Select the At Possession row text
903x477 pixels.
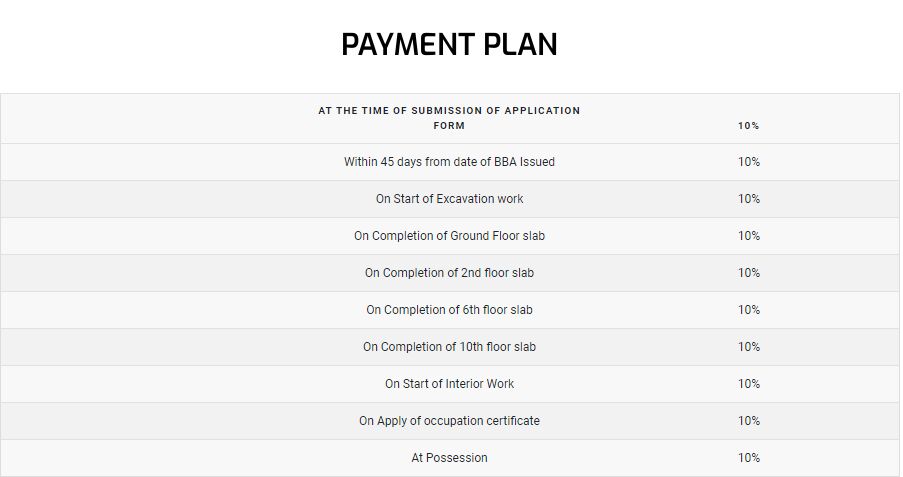pyautogui.click(x=449, y=457)
